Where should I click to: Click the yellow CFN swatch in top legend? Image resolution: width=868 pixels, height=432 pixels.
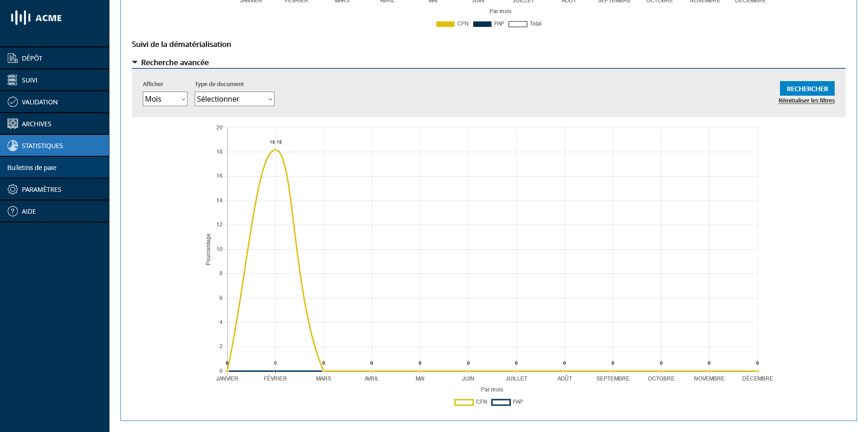[445, 24]
